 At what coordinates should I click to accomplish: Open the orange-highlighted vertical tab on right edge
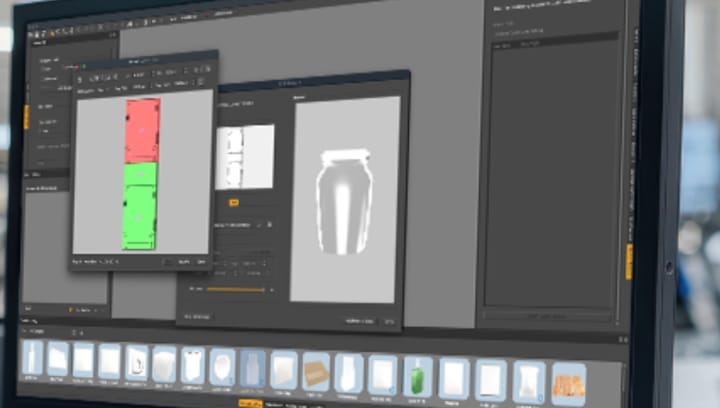[629, 262]
